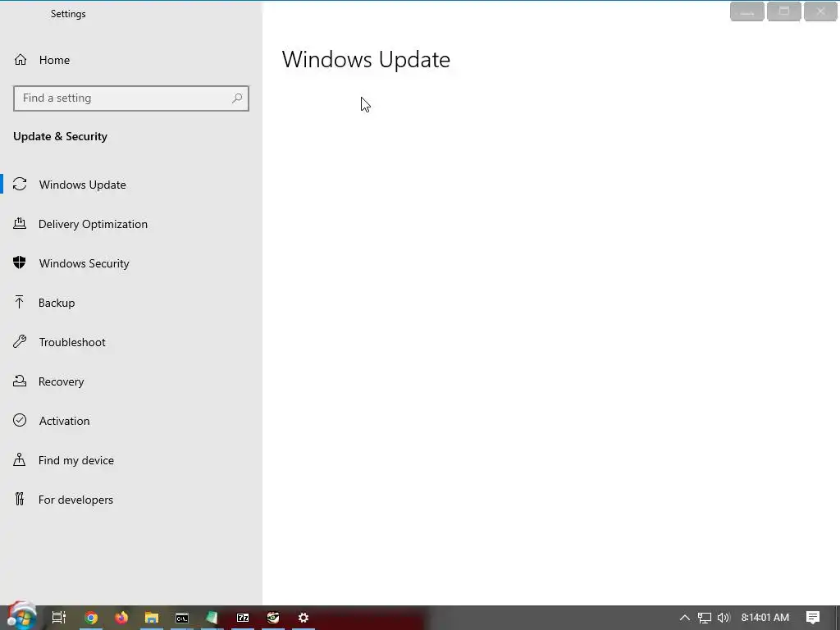
Task: Click the eye-logo taskbar app icon
Action: 273,618
